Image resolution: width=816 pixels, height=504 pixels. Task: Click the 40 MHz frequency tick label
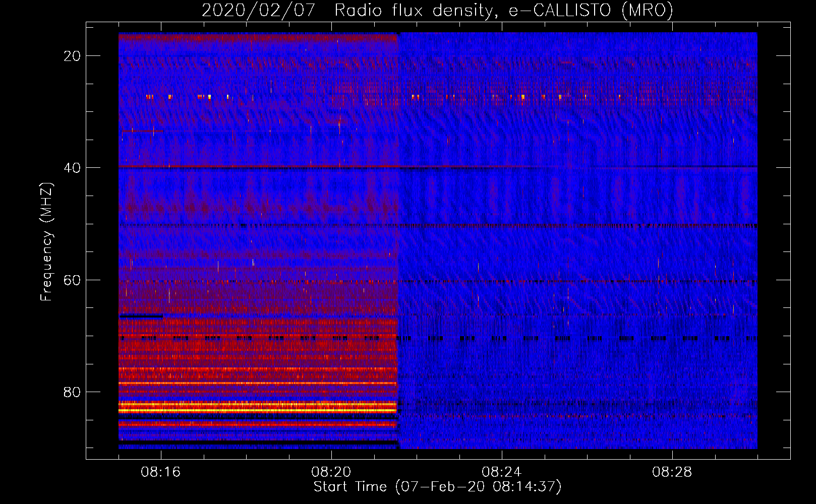click(x=72, y=168)
